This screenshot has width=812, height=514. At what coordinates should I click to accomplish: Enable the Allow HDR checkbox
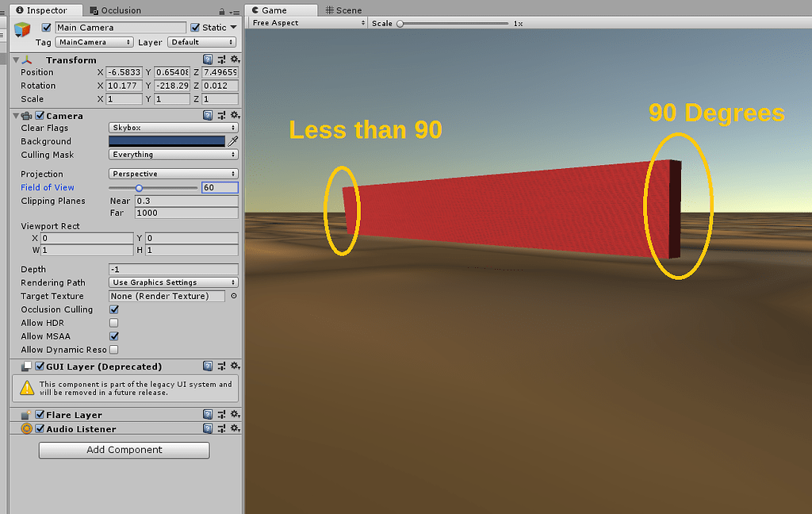[x=113, y=323]
